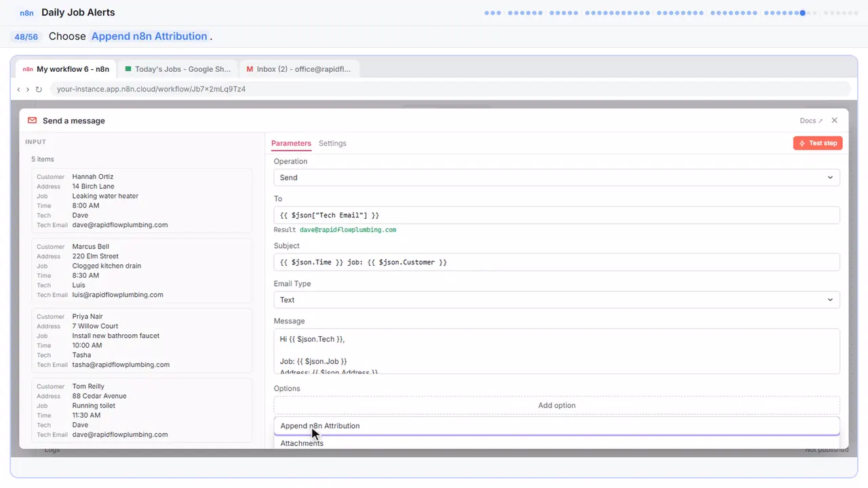Select customer name Hannah Ortiz
The width and height of the screenshot is (868, 488).
point(93,177)
